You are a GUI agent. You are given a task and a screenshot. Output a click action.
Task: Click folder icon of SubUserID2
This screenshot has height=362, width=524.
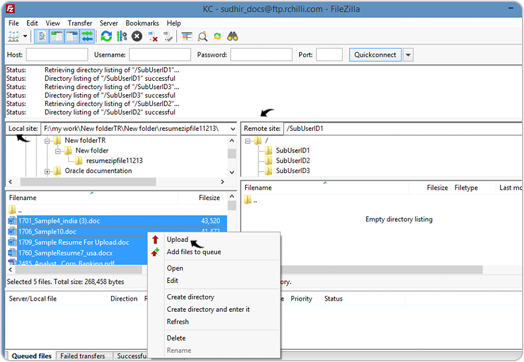click(x=268, y=160)
